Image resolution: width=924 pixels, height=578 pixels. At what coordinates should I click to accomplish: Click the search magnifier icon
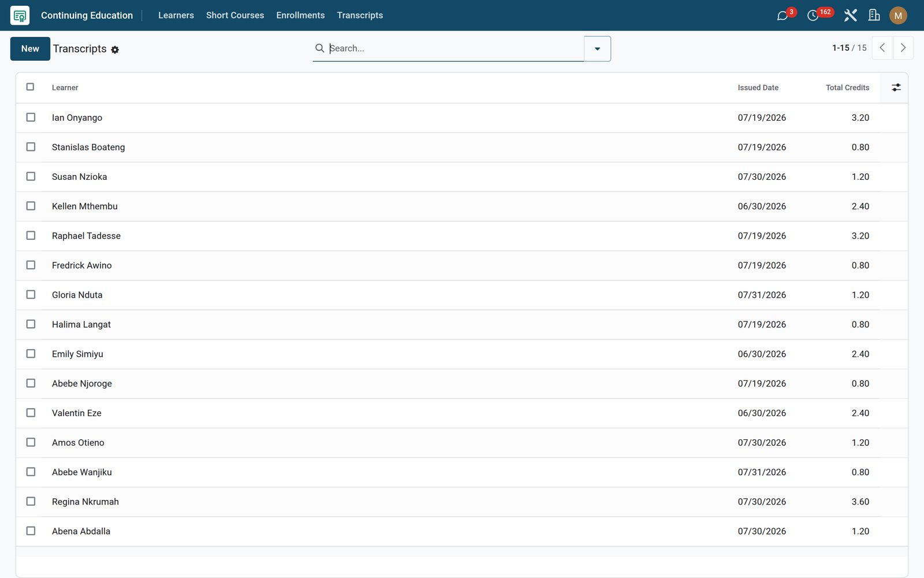pos(319,48)
